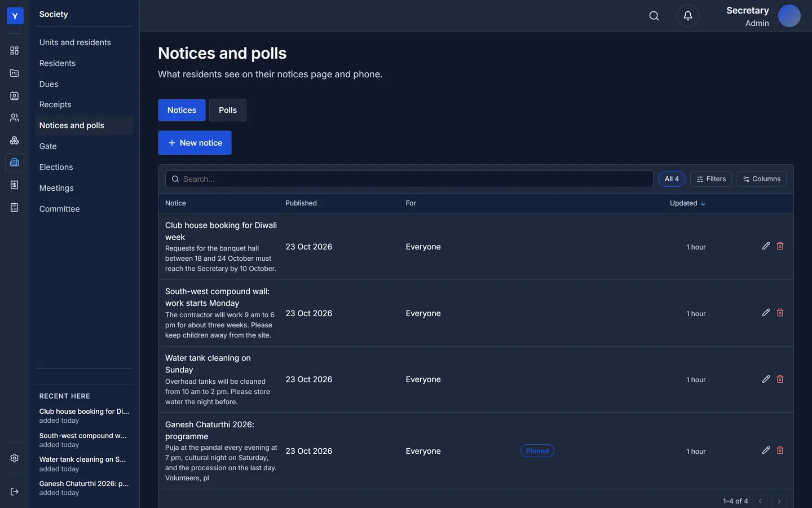The image size is (812, 508).
Task: Select the All 4 filter chip
Action: (672, 179)
